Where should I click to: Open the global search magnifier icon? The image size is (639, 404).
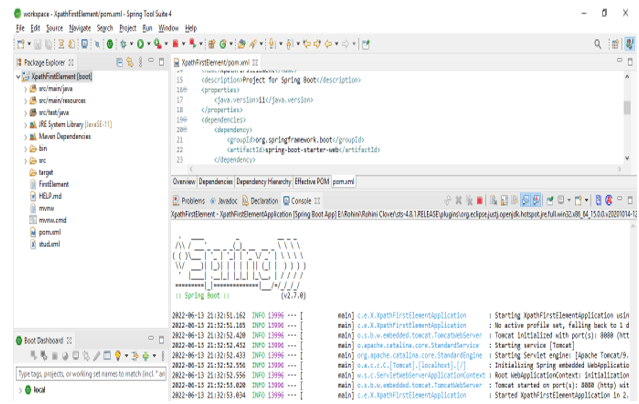[597, 44]
